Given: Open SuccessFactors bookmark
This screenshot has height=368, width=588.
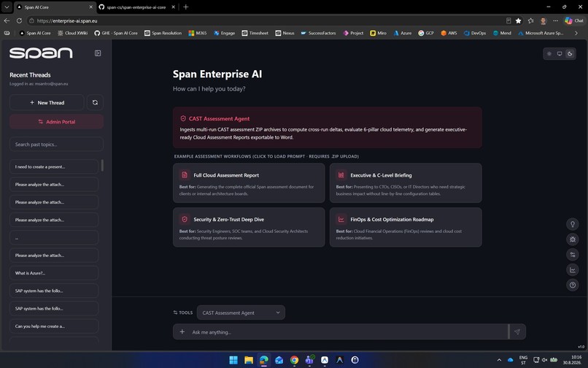Looking at the screenshot, I should (318, 33).
